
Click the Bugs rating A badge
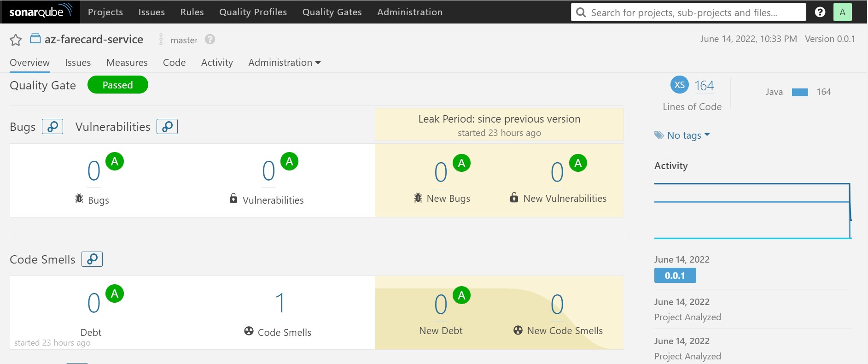tap(115, 161)
